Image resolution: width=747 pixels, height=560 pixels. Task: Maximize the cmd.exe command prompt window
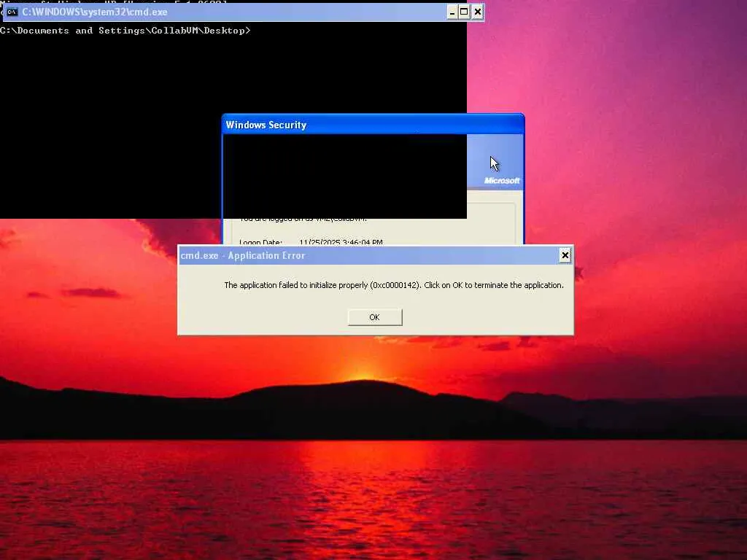464,12
